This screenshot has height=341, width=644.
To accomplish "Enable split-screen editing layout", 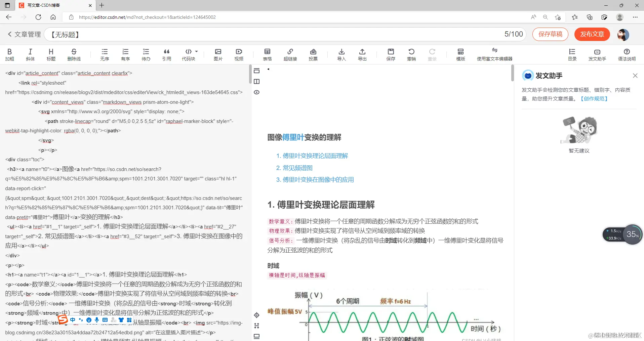I will 257,81.
